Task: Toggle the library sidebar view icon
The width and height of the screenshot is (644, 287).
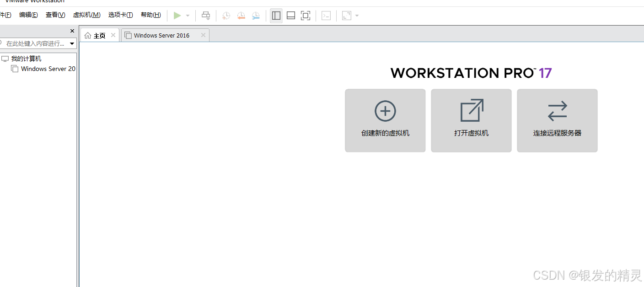Action: point(276,16)
